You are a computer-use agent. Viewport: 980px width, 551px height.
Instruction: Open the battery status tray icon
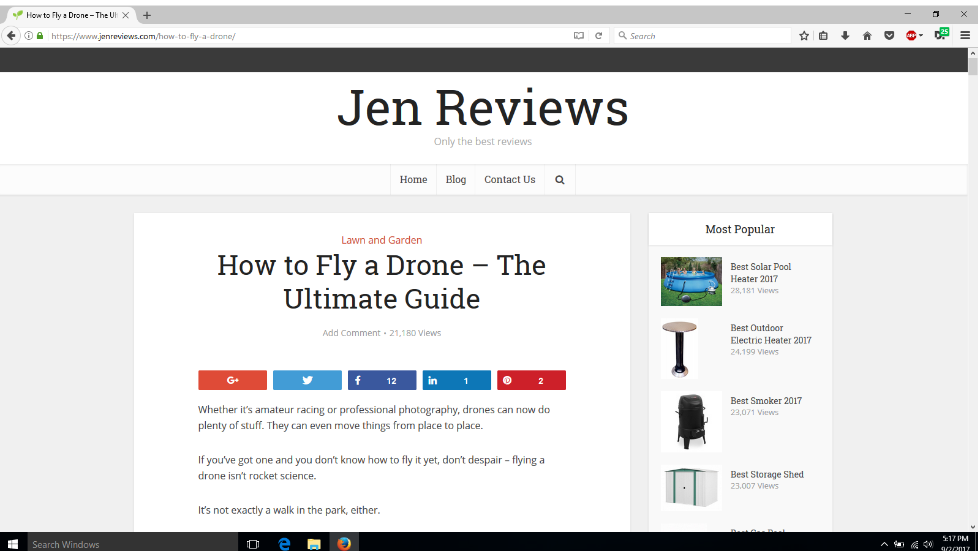click(x=899, y=544)
